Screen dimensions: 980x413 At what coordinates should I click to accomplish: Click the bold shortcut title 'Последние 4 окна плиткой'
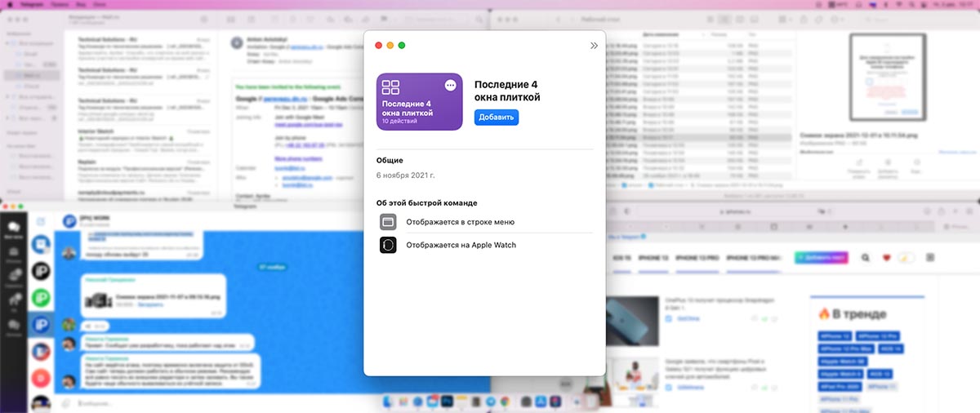507,91
